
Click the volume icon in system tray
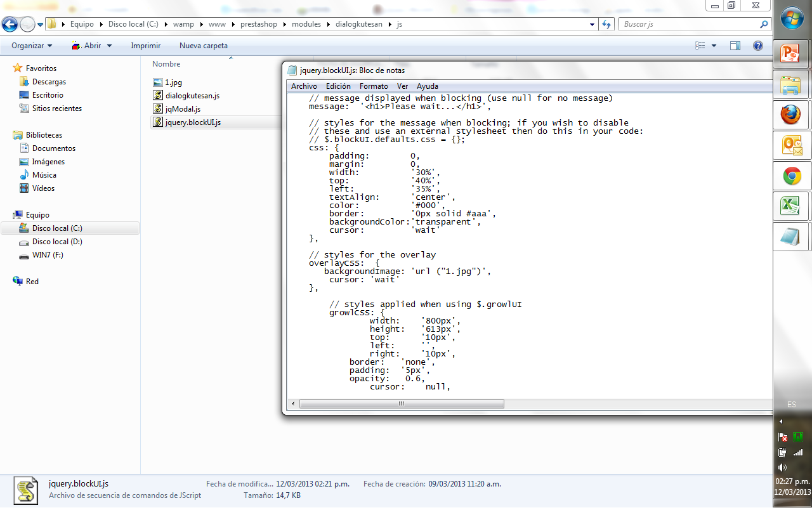coord(782,468)
